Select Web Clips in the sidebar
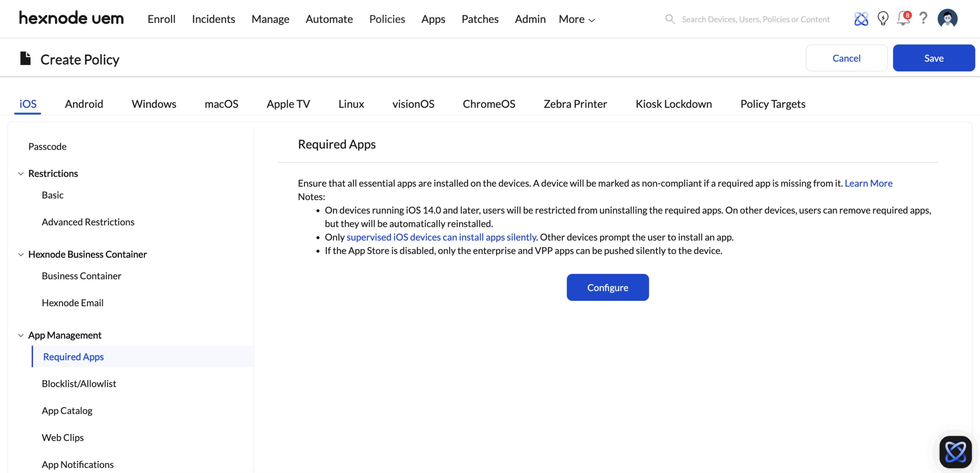 tap(63, 437)
